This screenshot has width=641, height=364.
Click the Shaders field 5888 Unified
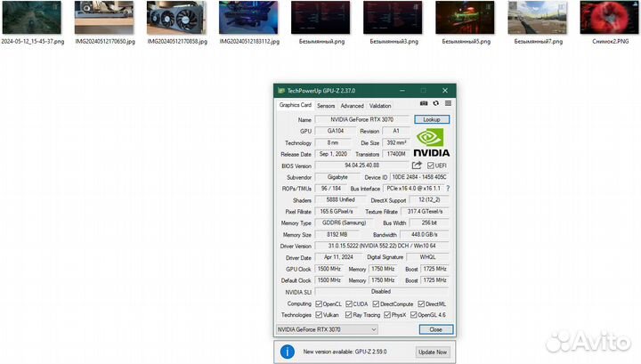point(340,199)
